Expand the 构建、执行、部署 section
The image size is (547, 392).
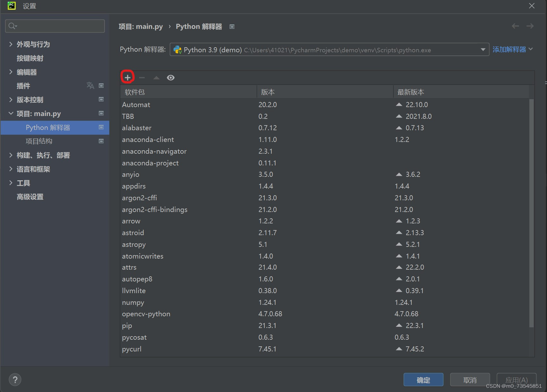pyautogui.click(x=11, y=155)
